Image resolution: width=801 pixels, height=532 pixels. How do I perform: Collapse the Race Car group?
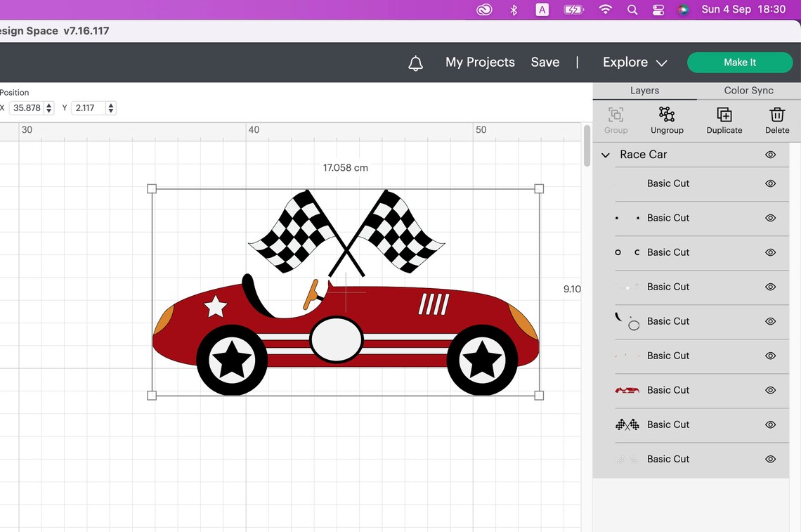(x=605, y=155)
